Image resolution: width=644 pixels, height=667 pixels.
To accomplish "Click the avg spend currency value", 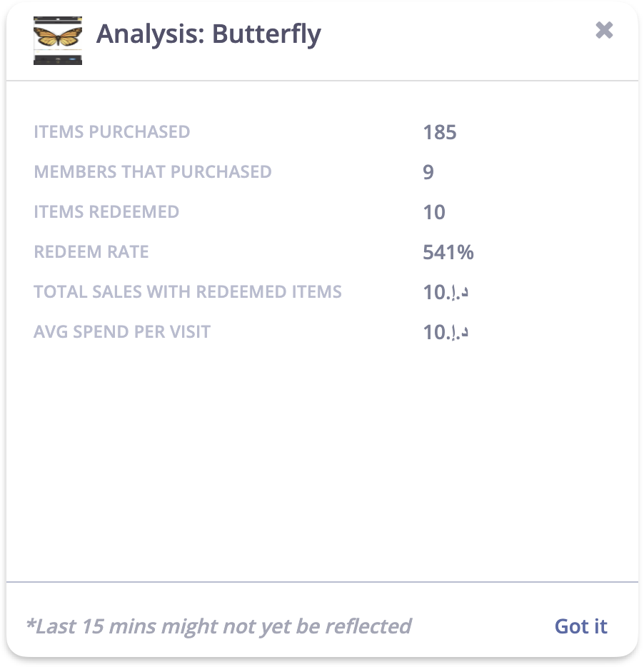I will (x=446, y=332).
